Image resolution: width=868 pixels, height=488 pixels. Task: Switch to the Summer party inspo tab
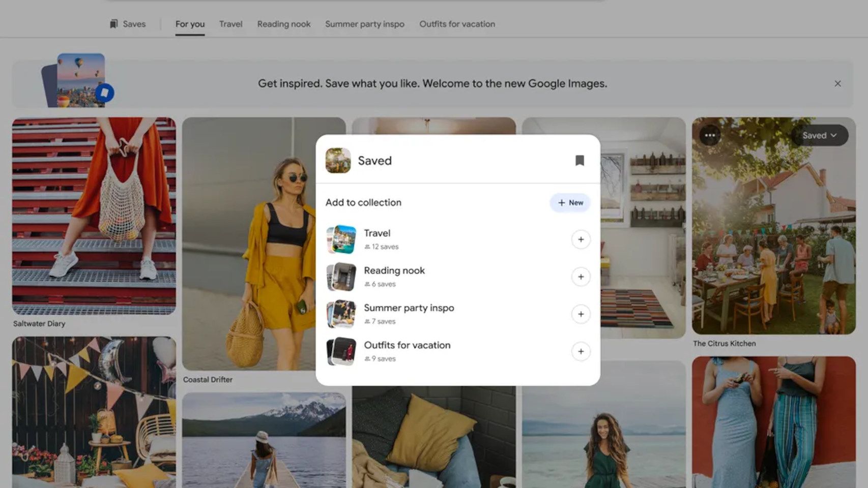[364, 24]
